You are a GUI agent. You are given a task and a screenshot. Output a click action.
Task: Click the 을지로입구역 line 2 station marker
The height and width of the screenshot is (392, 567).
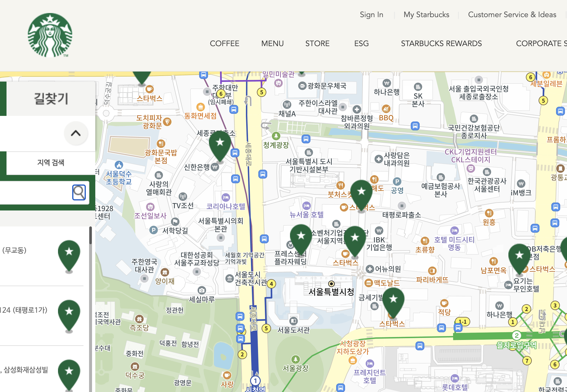point(516,336)
